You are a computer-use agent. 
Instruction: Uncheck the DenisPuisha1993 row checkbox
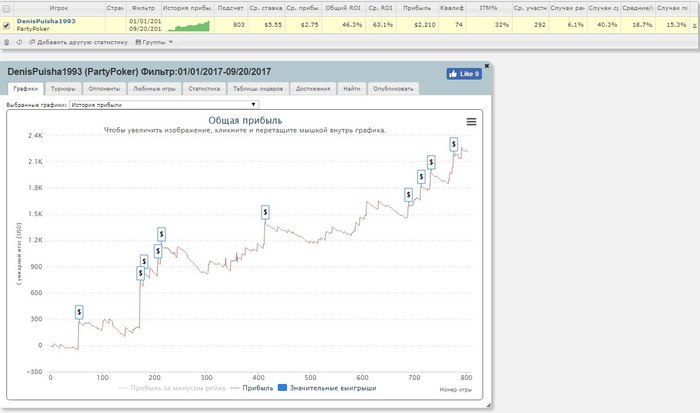coord(6,25)
